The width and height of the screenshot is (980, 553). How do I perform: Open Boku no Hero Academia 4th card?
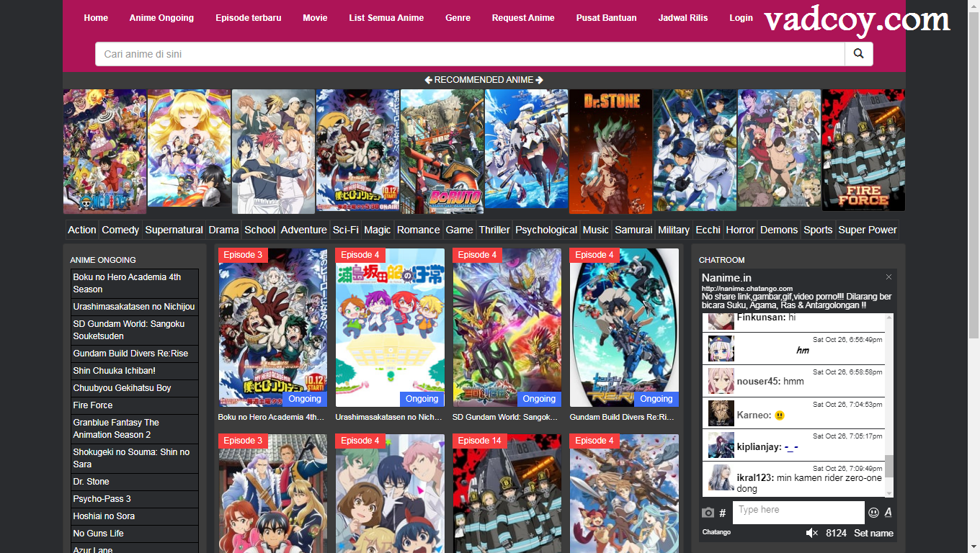(x=273, y=328)
